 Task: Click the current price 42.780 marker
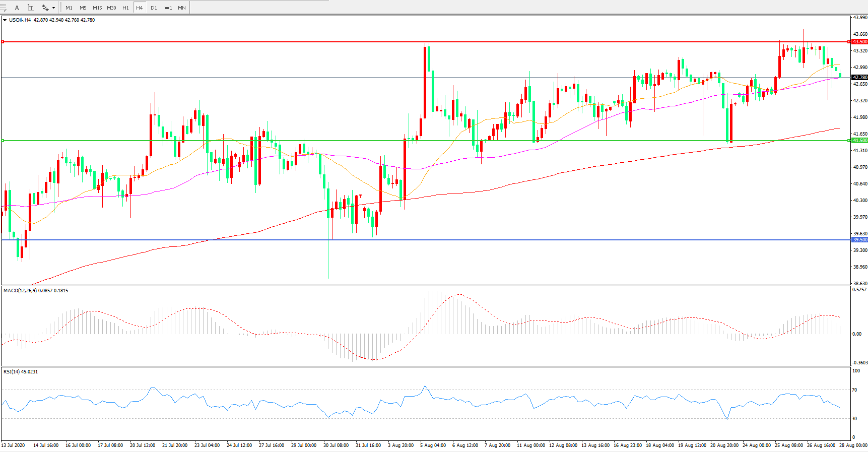click(859, 77)
